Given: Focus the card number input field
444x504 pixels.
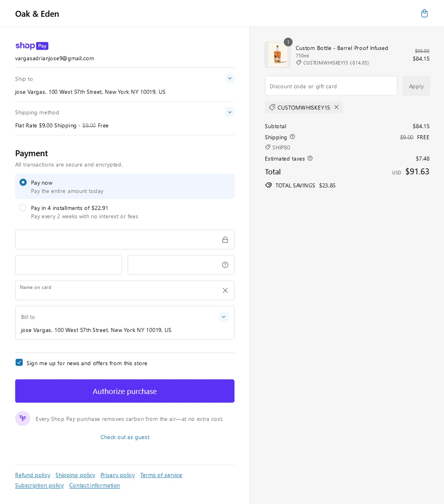Looking at the screenshot, I should pyautogui.click(x=125, y=240).
